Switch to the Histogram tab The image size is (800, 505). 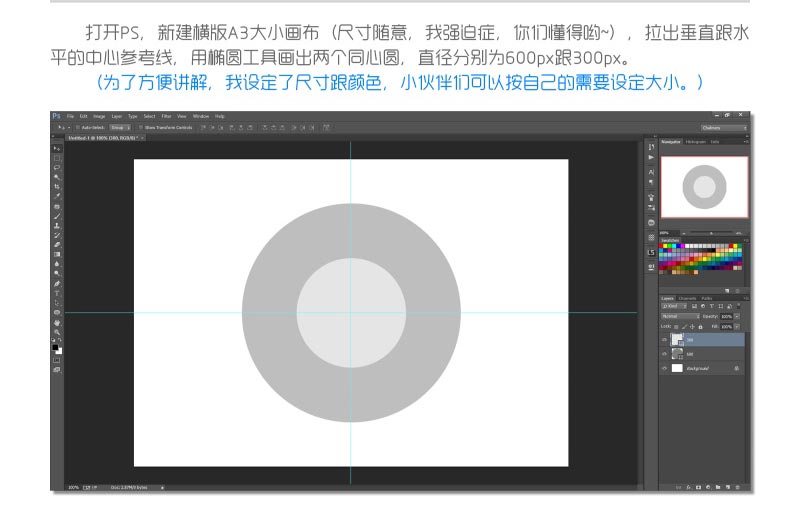point(696,142)
